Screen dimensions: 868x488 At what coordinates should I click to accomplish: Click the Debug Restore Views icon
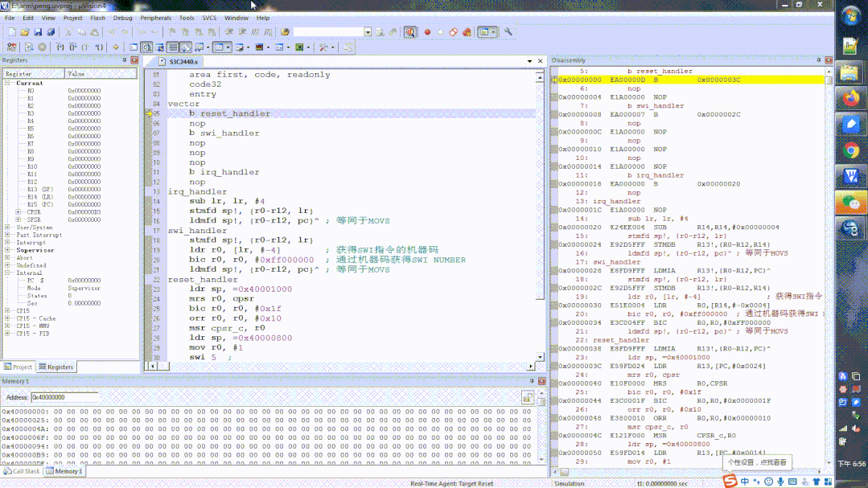point(348,47)
